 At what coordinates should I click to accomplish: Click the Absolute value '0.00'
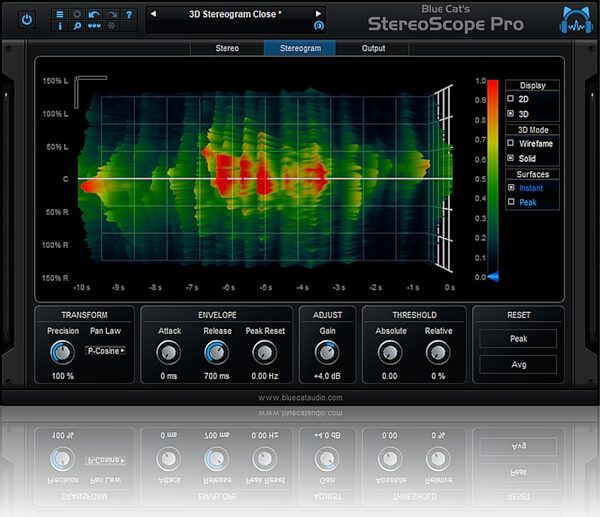click(390, 376)
